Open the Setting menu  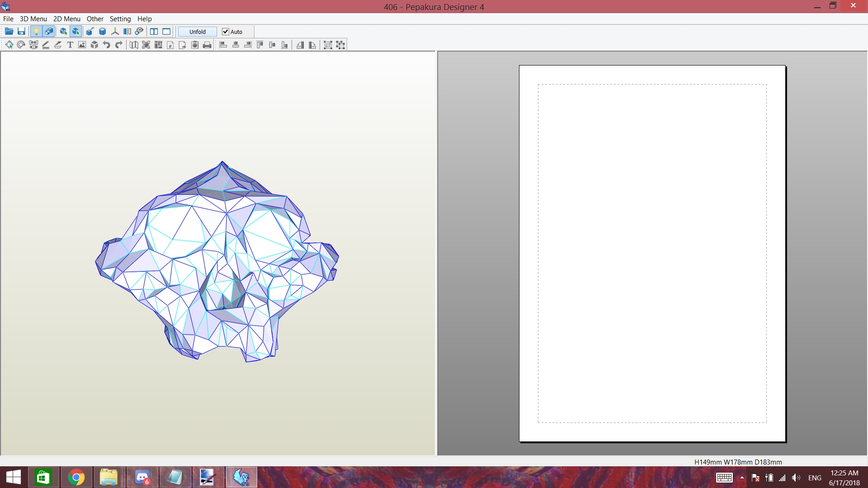click(120, 19)
